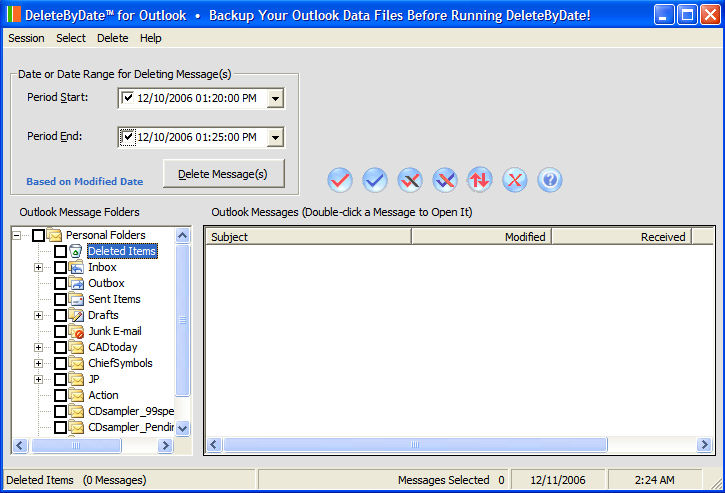725x493 pixels.
Task: Select the CDsampler_Pendir folder label
Action: 131,427
